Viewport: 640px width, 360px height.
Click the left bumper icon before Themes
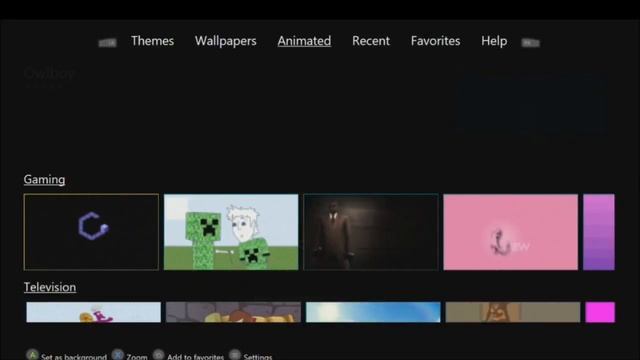(108, 42)
